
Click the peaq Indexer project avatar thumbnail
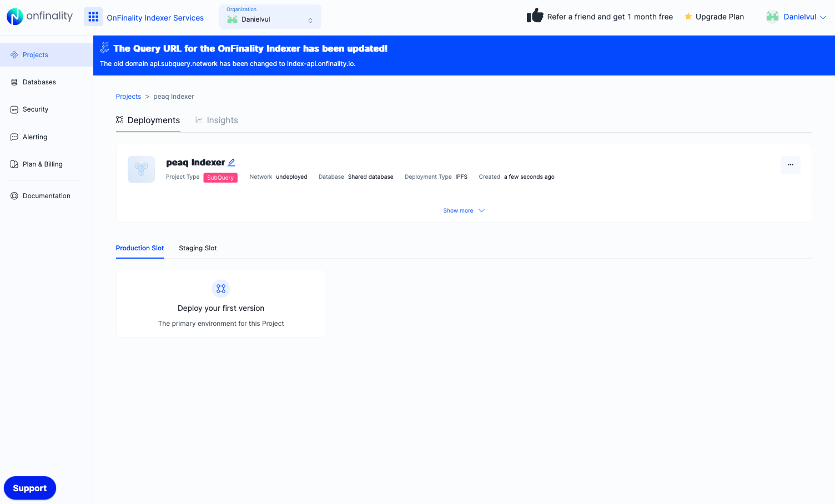point(141,169)
